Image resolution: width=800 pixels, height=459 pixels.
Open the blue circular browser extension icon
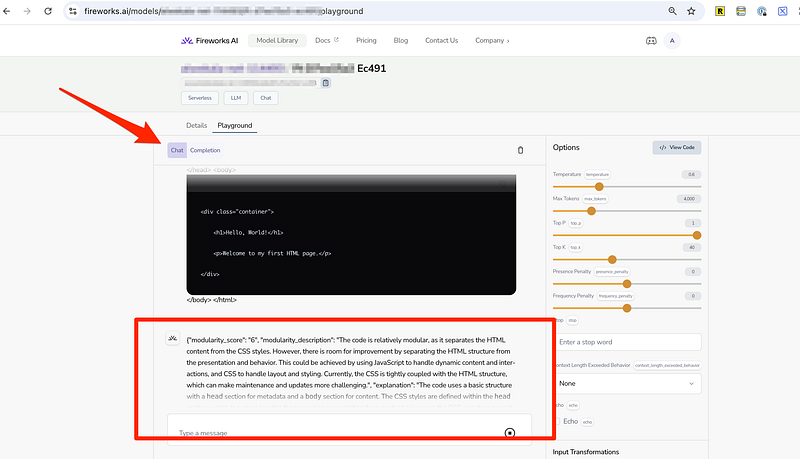click(x=762, y=11)
